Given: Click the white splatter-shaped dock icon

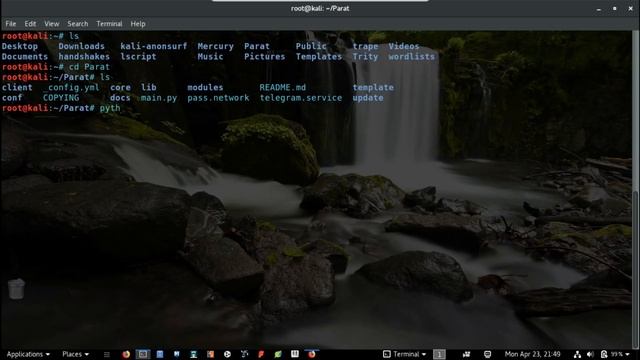Looking at the screenshot, I should pyautogui.click(x=244, y=354).
